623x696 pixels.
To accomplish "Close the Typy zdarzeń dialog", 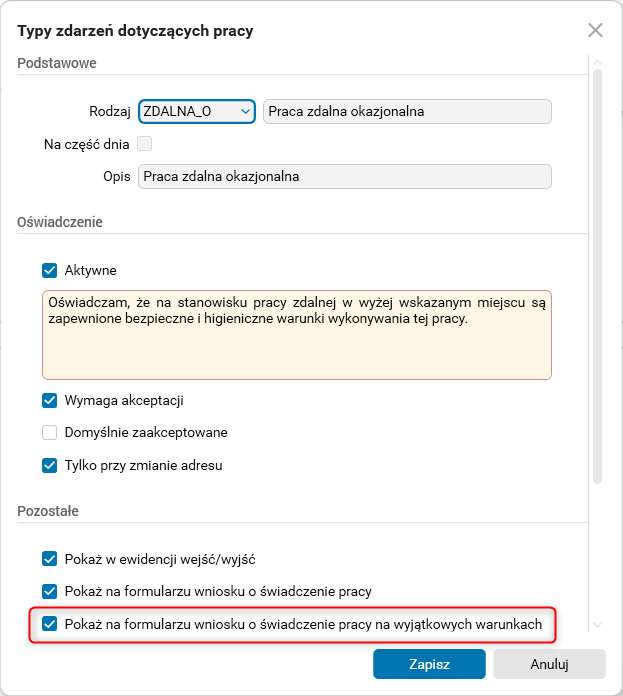I will pos(595,30).
